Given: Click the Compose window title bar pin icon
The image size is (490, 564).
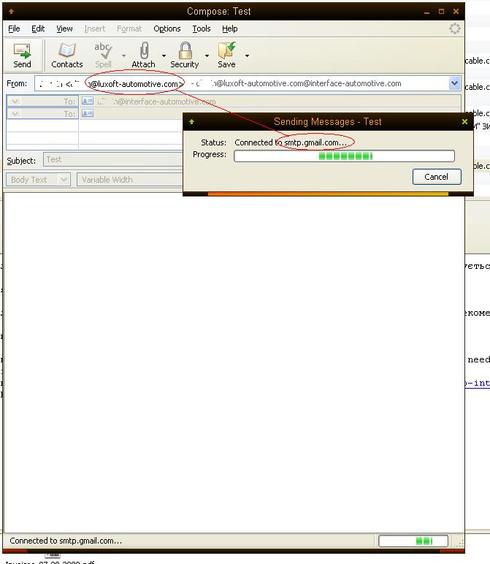Looking at the screenshot, I should coord(11,12).
